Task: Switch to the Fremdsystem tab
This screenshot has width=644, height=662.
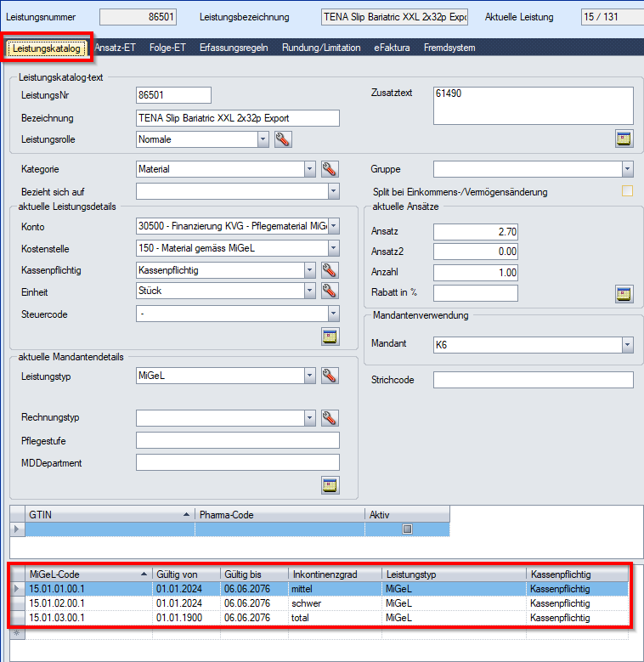Action: (449, 48)
